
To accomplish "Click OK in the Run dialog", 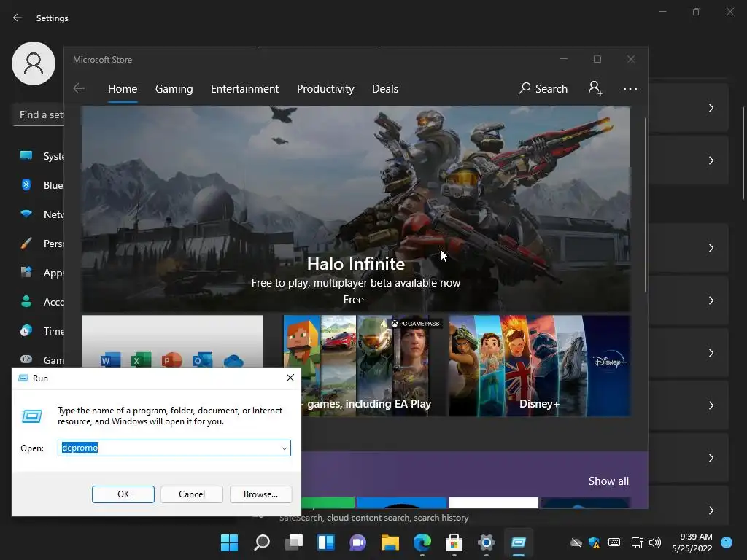I will coord(123,494).
